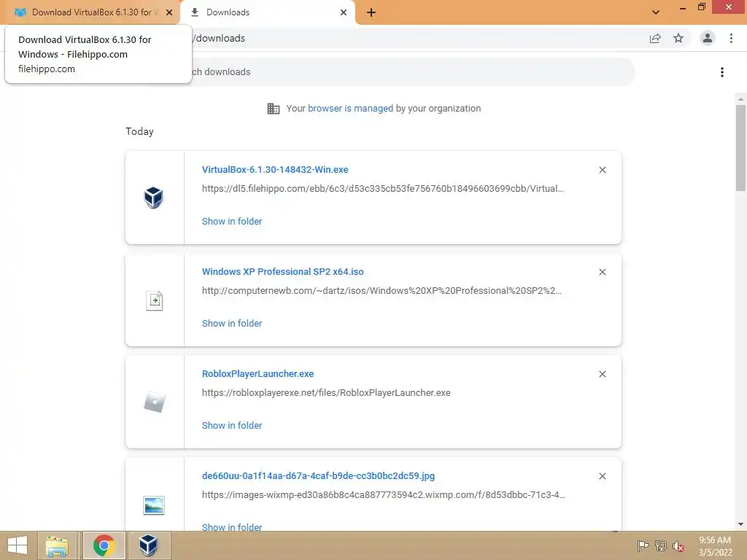
Task: Click the filehippo VirtualBox source URL
Action: coord(382,189)
